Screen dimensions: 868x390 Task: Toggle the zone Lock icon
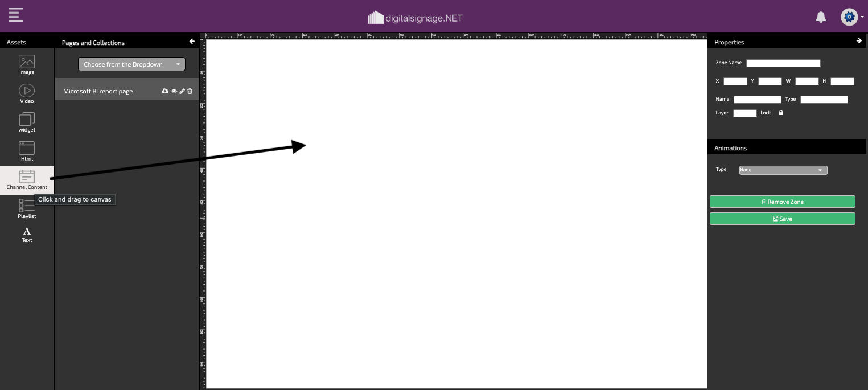tap(781, 113)
